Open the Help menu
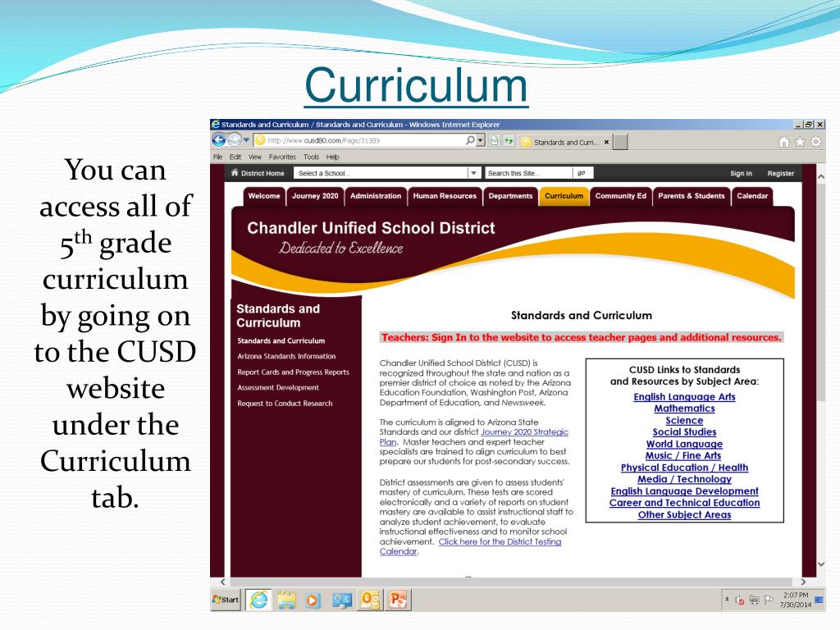The image size is (840, 630). pyautogui.click(x=333, y=157)
